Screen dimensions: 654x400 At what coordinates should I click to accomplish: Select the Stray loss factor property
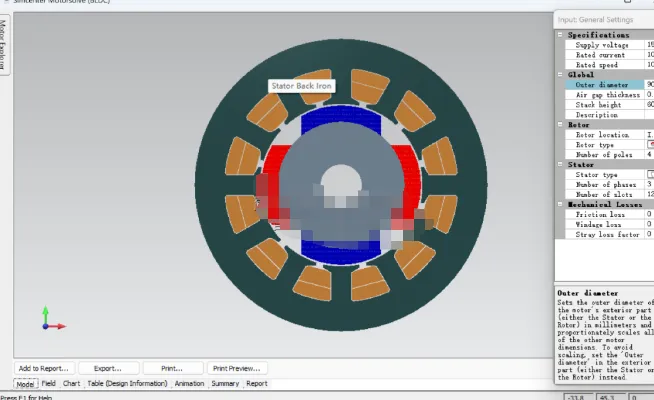605,234
